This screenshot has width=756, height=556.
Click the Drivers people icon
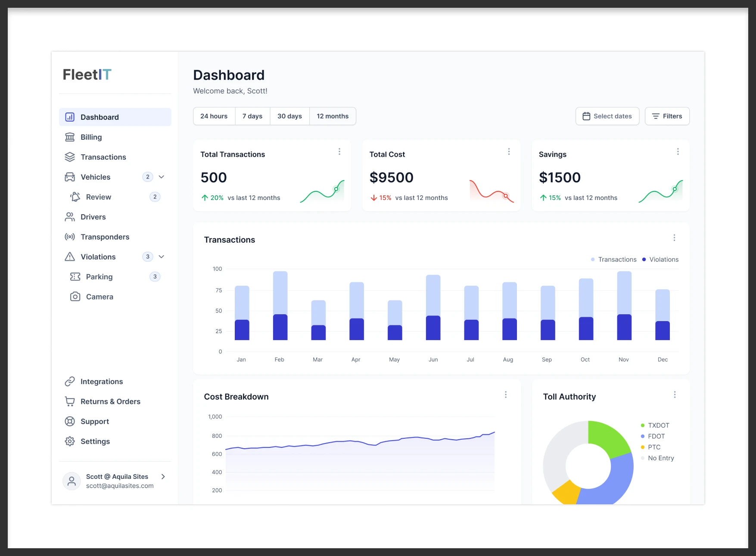click(70, 217)
